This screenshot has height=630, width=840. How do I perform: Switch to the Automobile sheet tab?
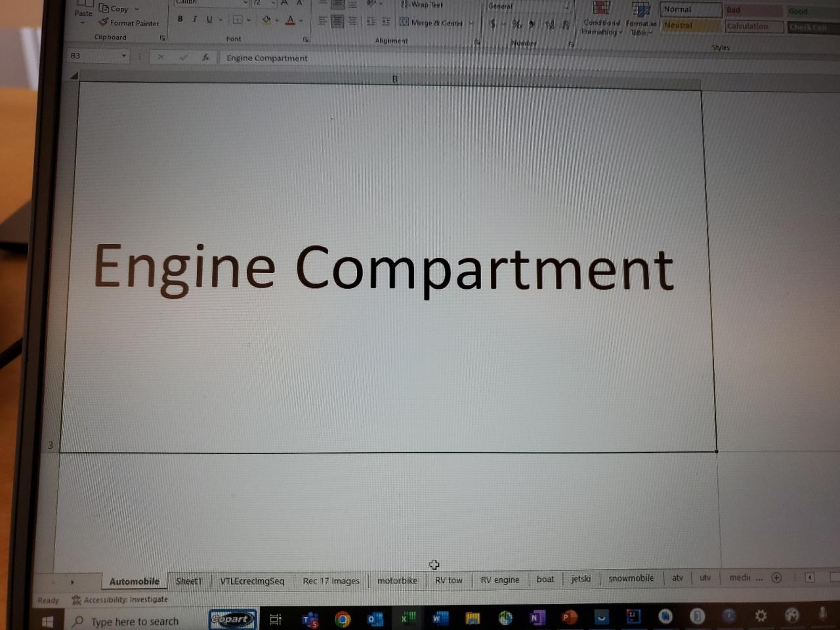click(134, 581)
